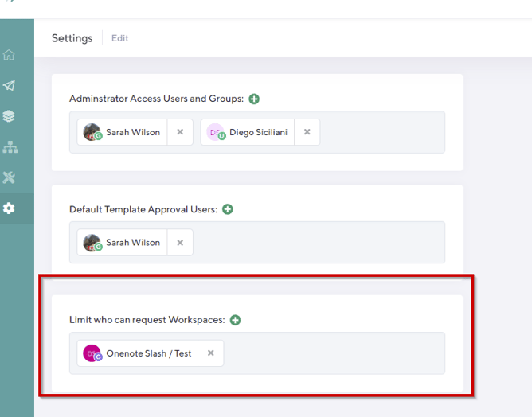Click Sarah Wilson's name under Default Template Approval
Viewport: 532px width, 417px height.
click(133, 243)
